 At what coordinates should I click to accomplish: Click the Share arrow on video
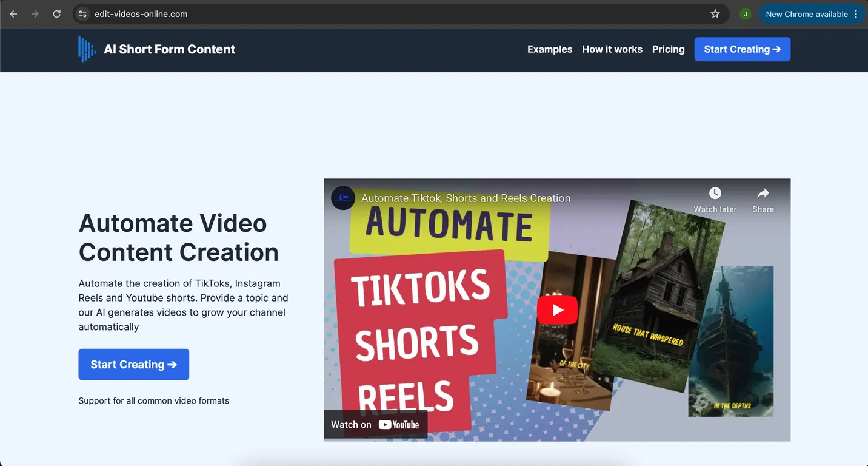pos(763,194)
